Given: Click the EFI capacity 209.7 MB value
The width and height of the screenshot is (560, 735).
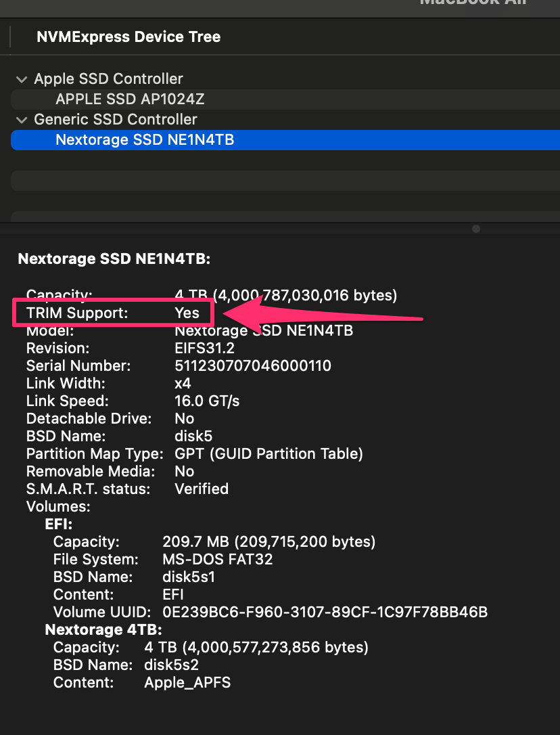Looking at the screenshot, I should point(269,541).
